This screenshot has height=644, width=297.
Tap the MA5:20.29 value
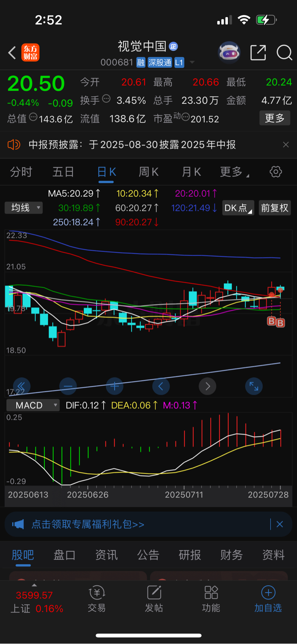pos(74,193)
